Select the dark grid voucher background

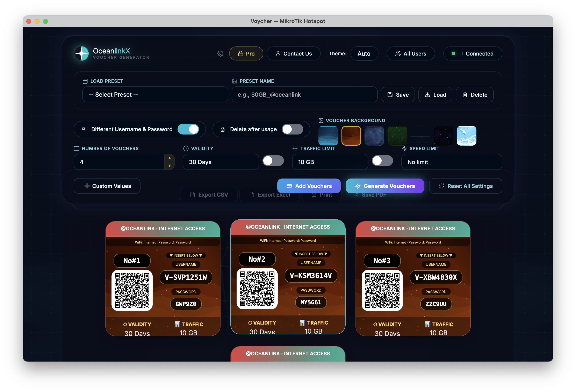pyautogui.click(x=420, y=136)
